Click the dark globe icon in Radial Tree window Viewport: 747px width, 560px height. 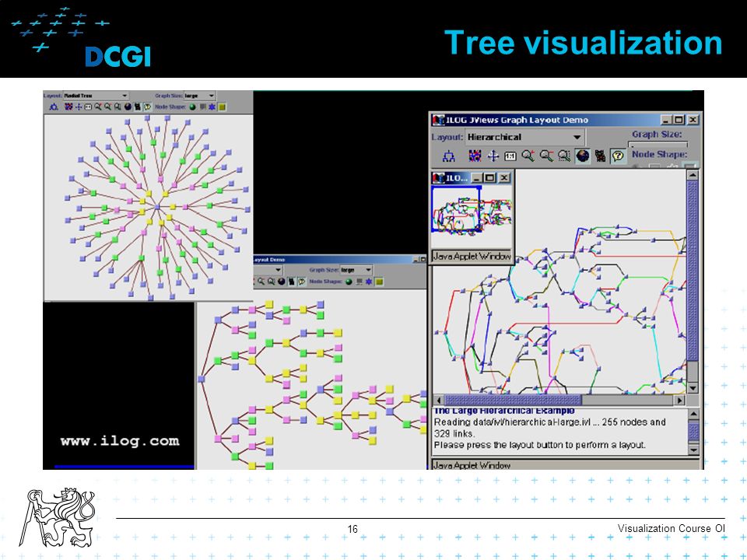point(128,107)
